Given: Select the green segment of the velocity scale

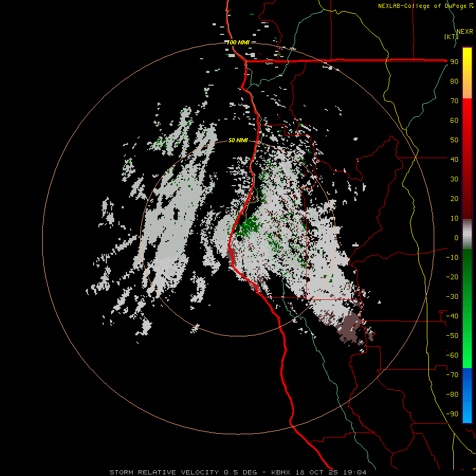Looking at the screenshot, I should point(467,308).
